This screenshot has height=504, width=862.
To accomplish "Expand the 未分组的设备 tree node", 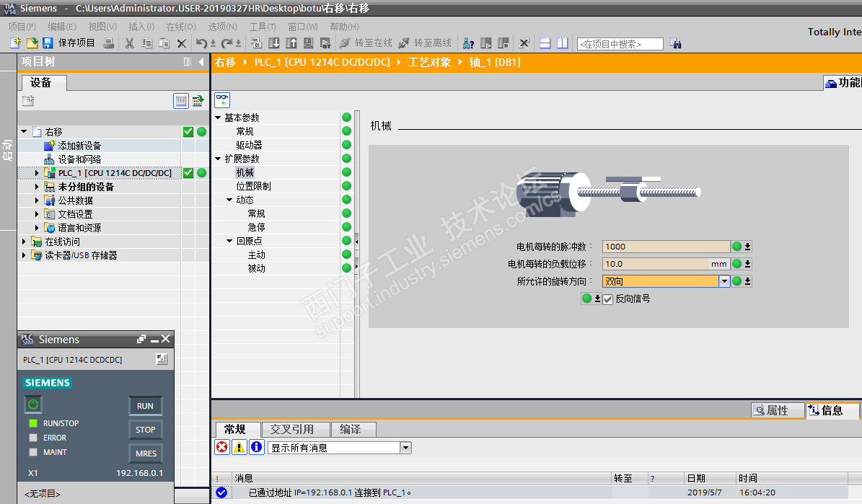I will [x=37, y=186].
